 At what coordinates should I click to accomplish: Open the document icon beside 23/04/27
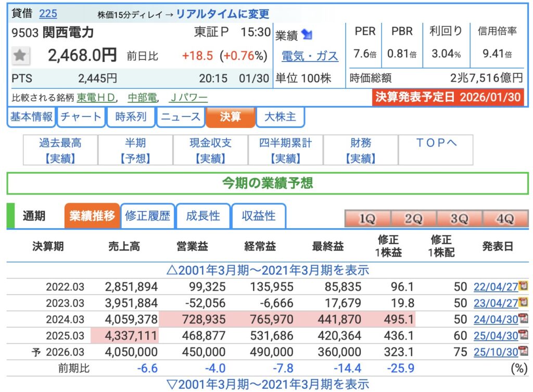click(524, 303)
